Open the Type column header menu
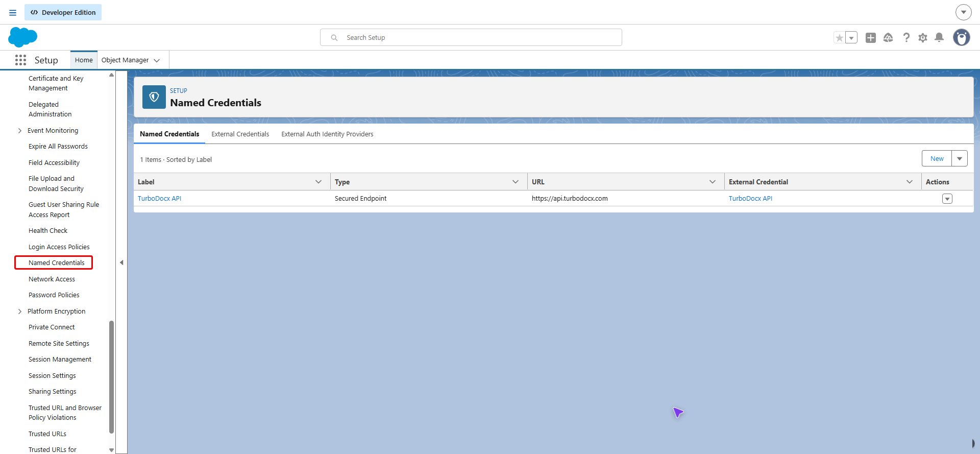This screenshot has height=454, width=980. point(516,182)
